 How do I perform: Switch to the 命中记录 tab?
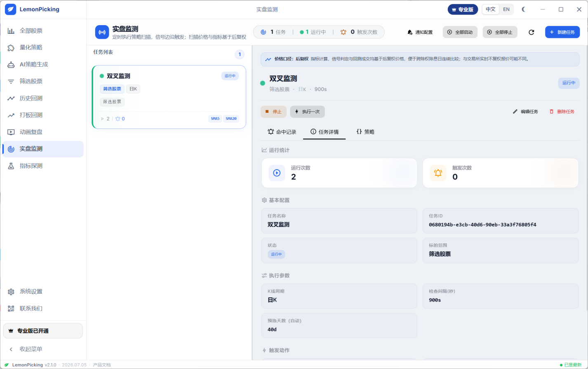pyautogui.click(x=282, y=132)
